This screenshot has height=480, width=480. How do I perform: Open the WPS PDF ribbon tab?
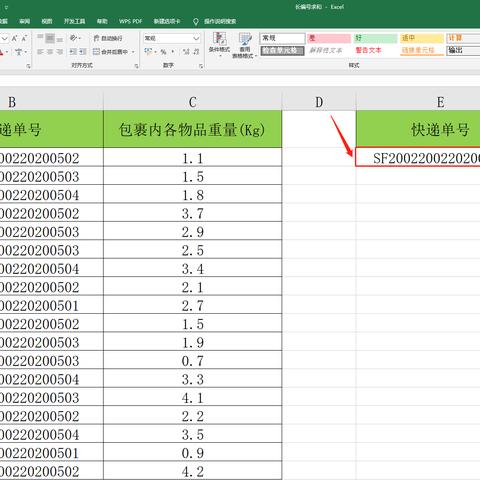(130, 21)
